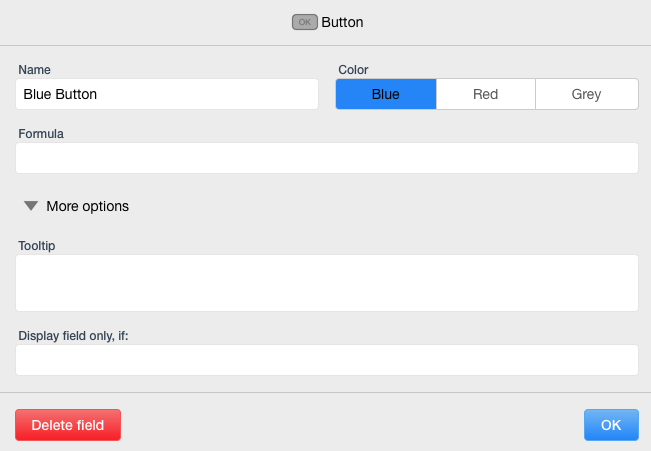Image resolution: width=651 pixels, height=451 pixels.
Task: Click the red Delete field button
Action: click(x=68, y=425)
